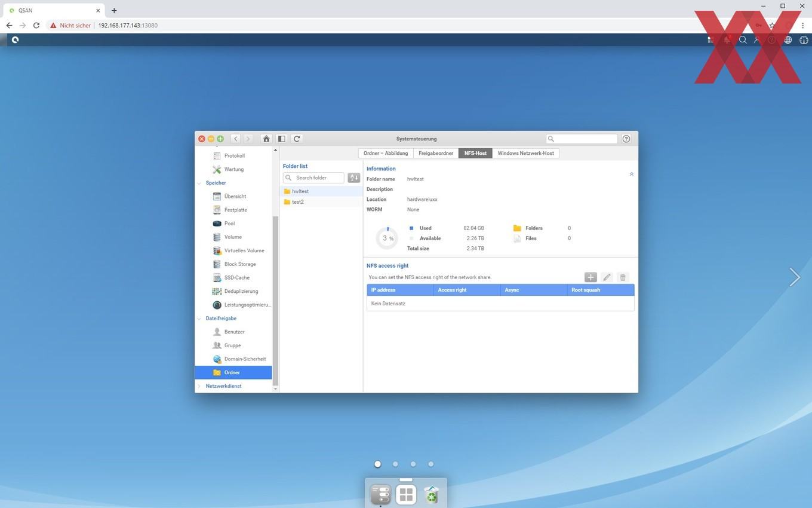812x508 pixels.
Task: Open Block Storage section
Action: [239, 264]
